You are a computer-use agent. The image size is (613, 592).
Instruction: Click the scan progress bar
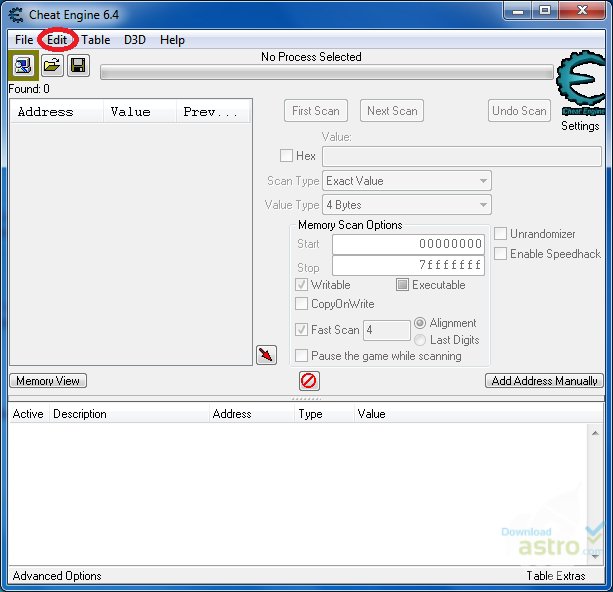(x=327, y=72)
